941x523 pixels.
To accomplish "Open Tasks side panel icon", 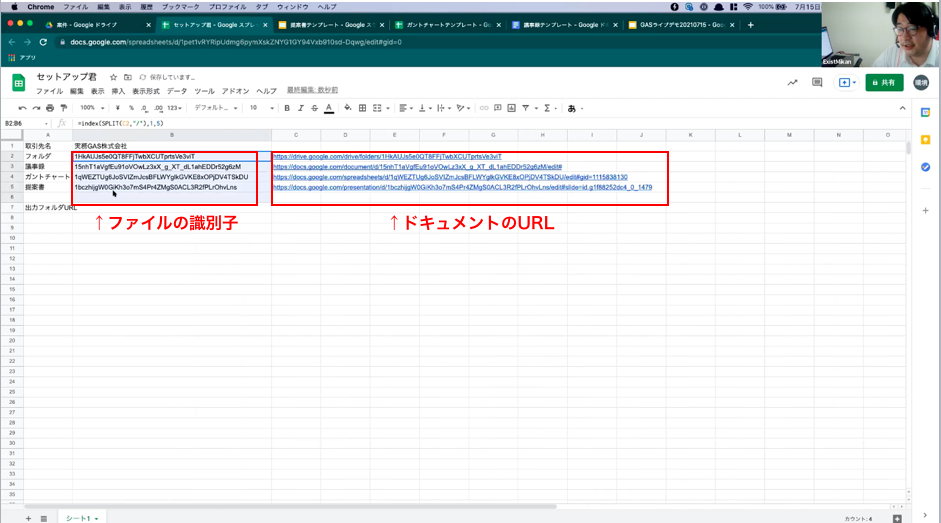I will point(925,167).
